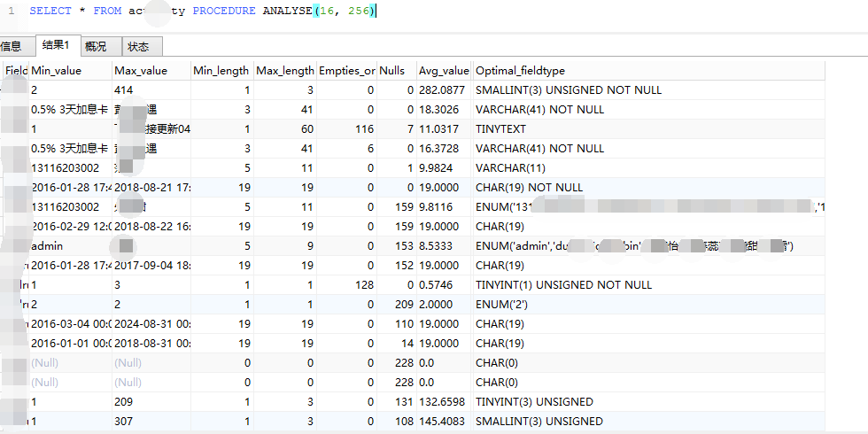Select the average value 11.0317
Viewport: 868px width, 434px height.
444,129
